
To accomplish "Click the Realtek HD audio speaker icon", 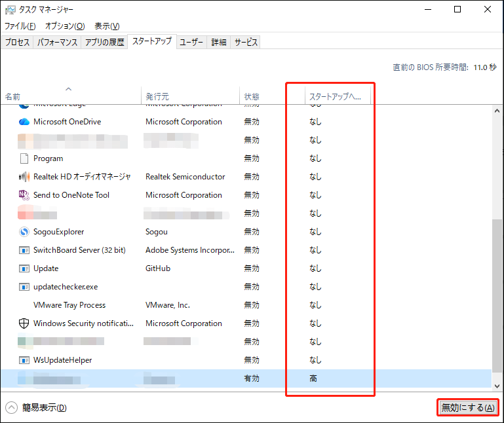I will (24, 177).
